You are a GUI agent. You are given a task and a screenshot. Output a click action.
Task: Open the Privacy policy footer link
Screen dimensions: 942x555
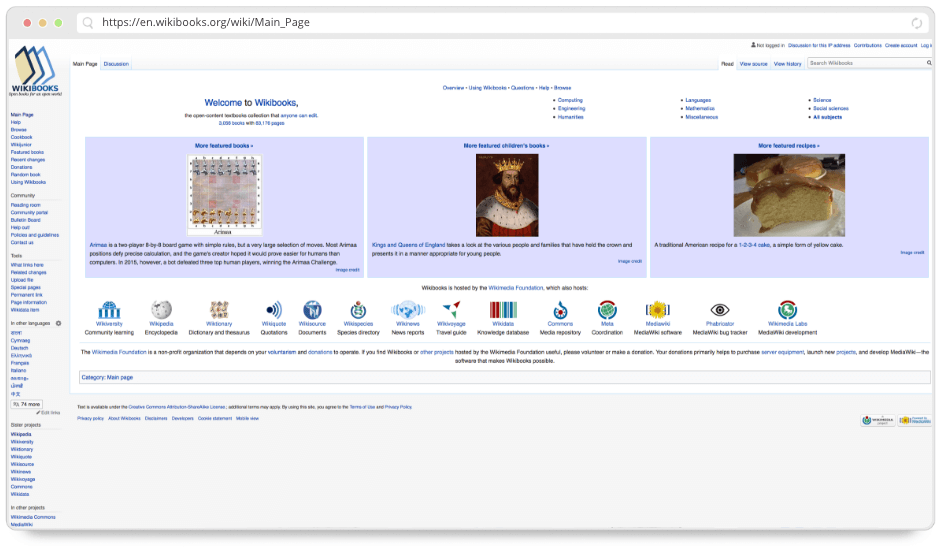pos(90,419)
